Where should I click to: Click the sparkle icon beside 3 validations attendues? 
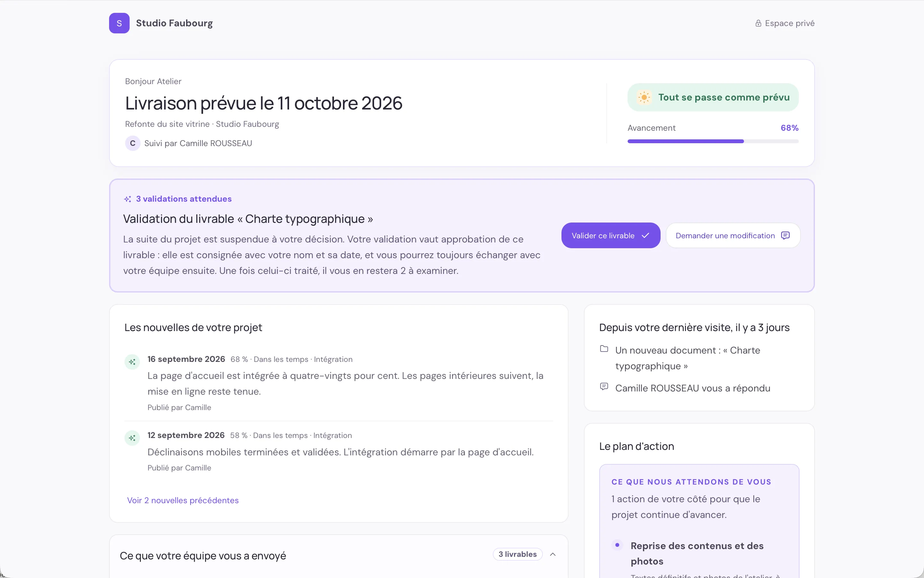point(127,199)
